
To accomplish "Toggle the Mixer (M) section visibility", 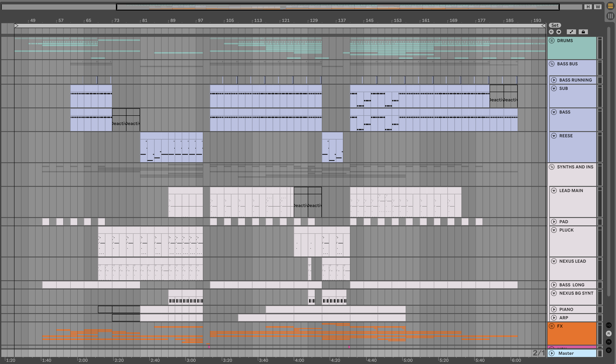I will [x=609, y=342].
